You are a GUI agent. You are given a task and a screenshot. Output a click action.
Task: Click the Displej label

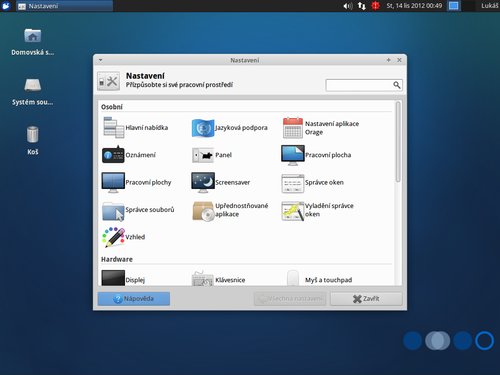coord(135,280)
